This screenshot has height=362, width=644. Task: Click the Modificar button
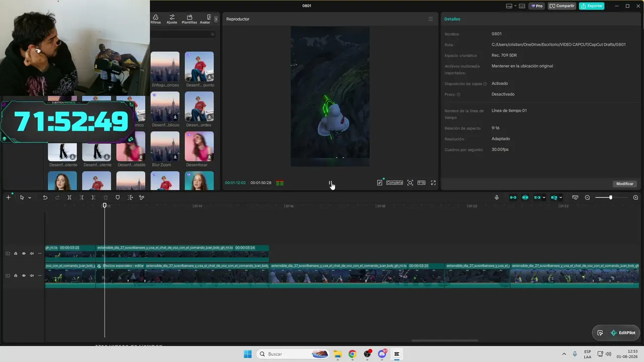pos(625,184)
